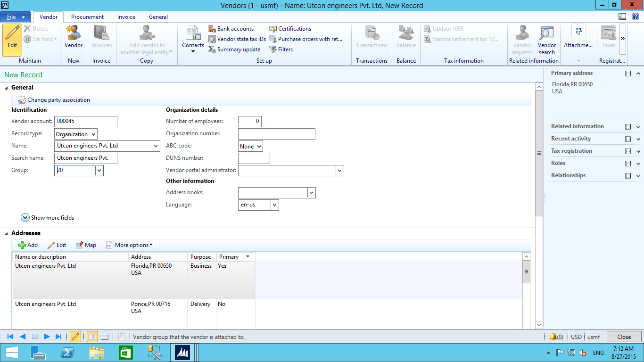
Task: Expand the Relationships FactBox
Action: click(x=638, y=176)
